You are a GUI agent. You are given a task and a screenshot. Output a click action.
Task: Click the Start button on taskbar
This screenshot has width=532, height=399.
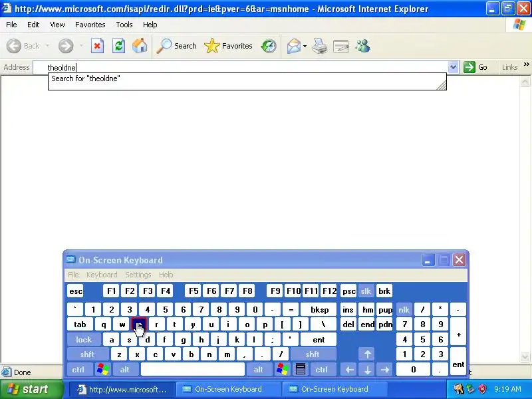[x=31, y=389]
